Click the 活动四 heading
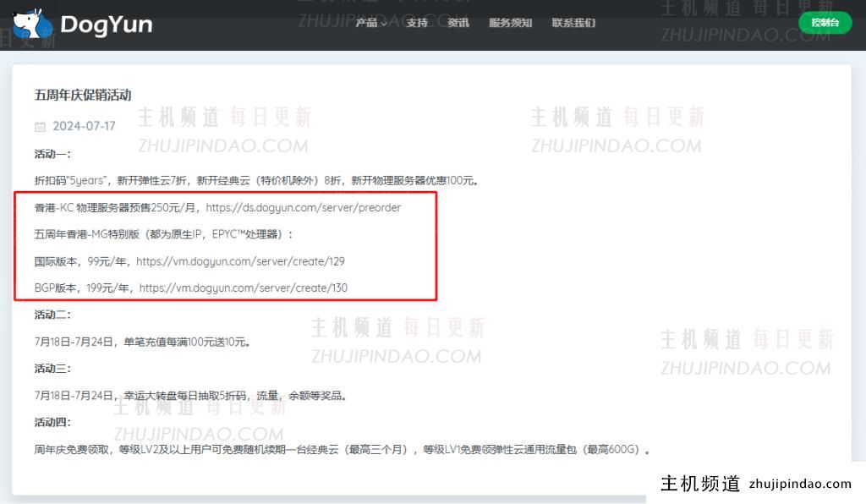Image resolution: width=866 pixels, height=504 pixels. click(52, 422)
